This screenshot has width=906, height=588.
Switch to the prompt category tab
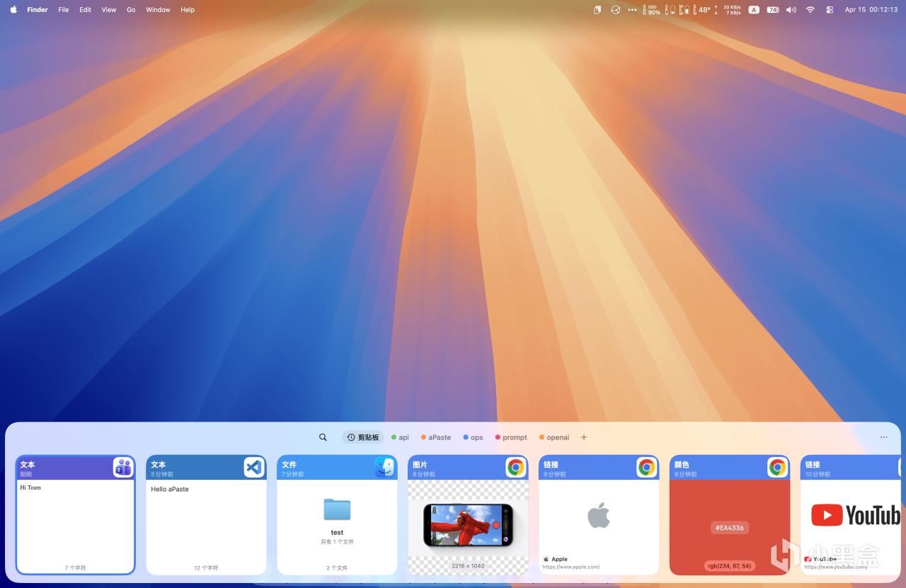pos(511,437)
